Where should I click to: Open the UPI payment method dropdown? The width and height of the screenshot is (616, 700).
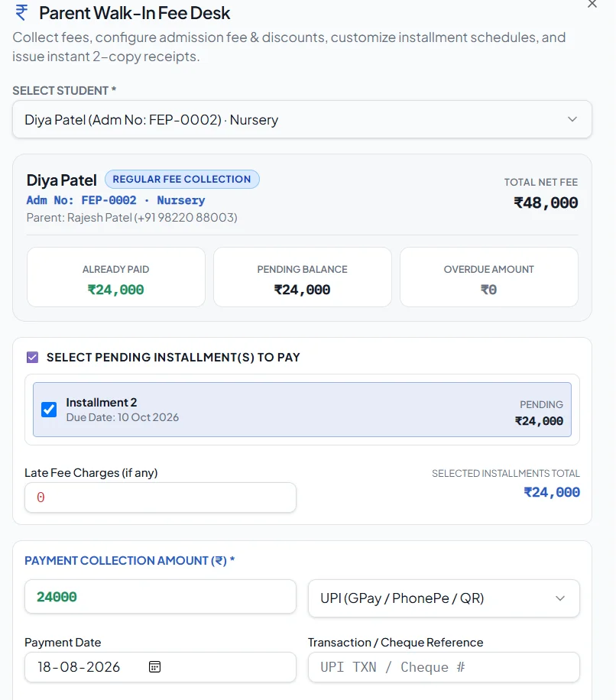(x=444, y=598)
